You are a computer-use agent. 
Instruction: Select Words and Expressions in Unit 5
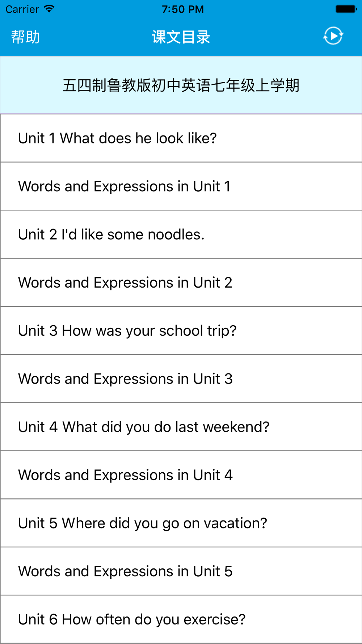point(181,572)
